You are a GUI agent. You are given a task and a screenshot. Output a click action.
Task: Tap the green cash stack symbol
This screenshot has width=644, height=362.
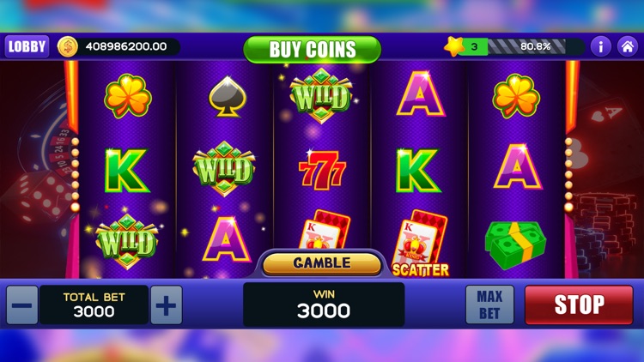(515, 244)
